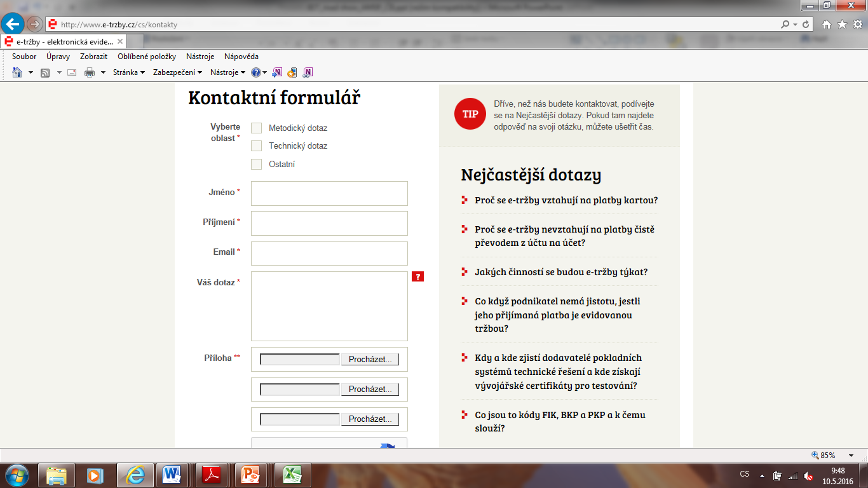Open 'Proč se e-tržby vztahují na platby kartou?'

click(x=566, y=200)
